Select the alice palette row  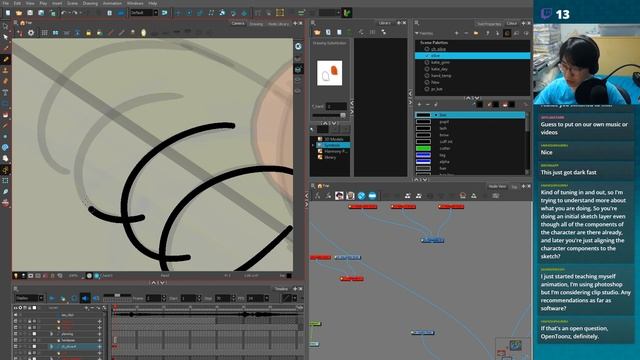pyautogui.click(x=473, y=56)
